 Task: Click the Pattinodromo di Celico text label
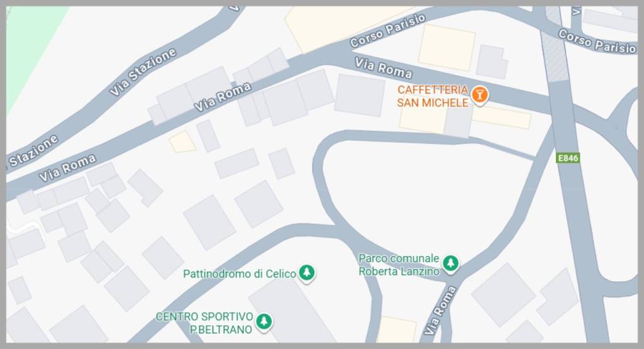240,274
